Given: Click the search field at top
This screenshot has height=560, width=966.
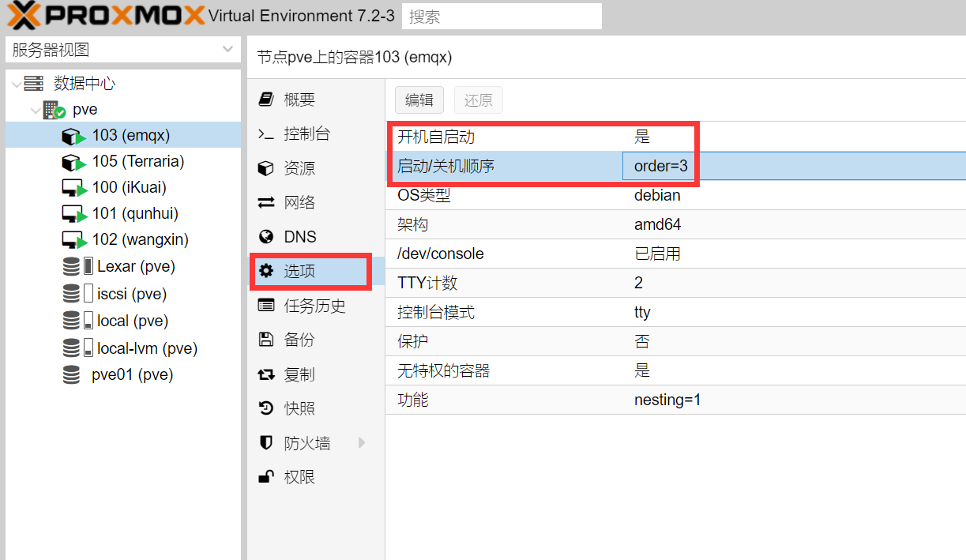Looking at the screenshot, I should [502, 17].
